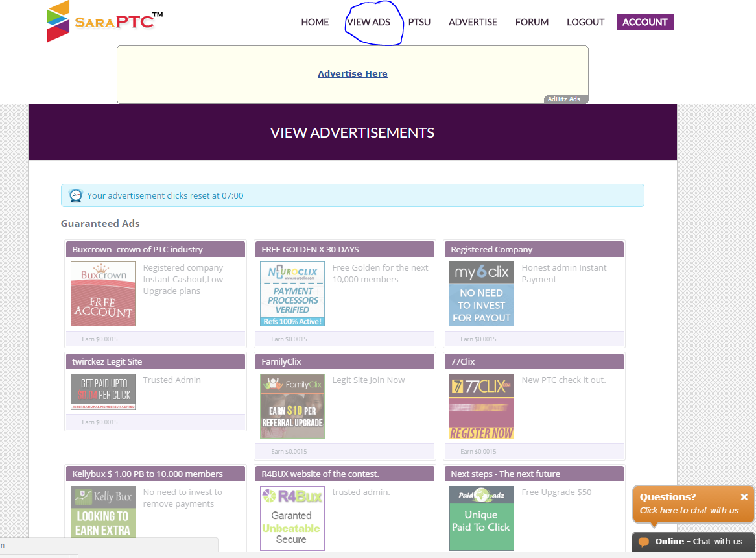This screenshot has height=558, width=756.
Task: Close the Questions chat popup
Action: [x=744, y=497]
